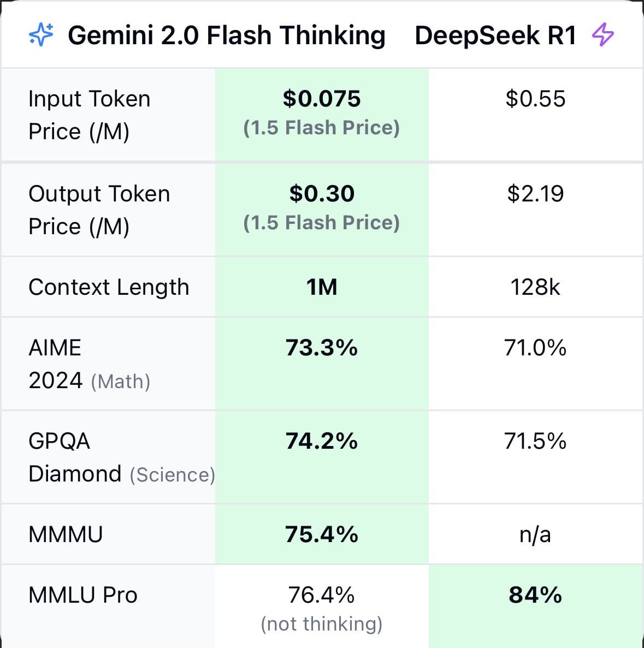The image size is (644, 648).
Task: Select the Gemini 2.0 Flash Thinking header
Action: tap(226, 35)
